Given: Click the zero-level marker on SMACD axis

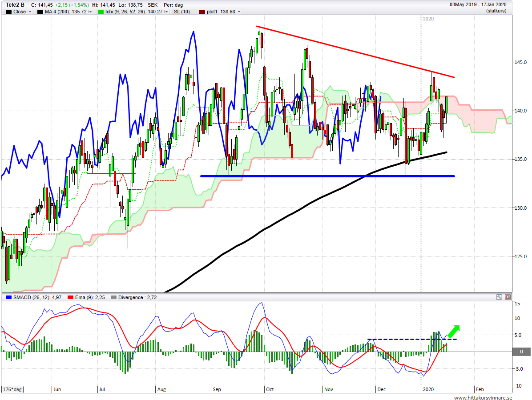Looking at the screenshot, I should point(521,352).
